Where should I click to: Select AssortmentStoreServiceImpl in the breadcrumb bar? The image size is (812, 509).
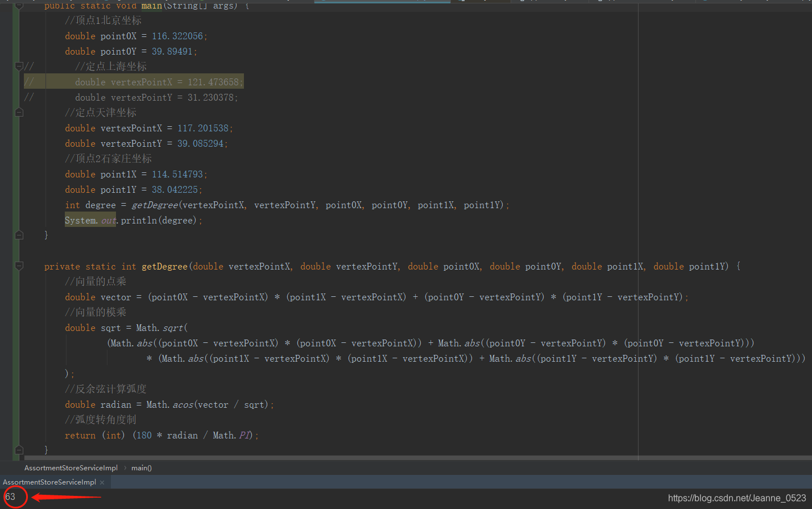[x=71, y=468]
